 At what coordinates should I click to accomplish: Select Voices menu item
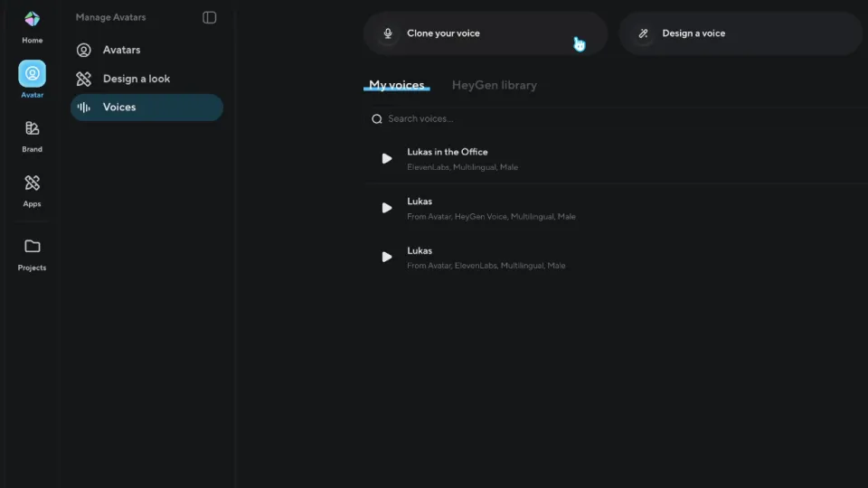click(x=146, y=108)
